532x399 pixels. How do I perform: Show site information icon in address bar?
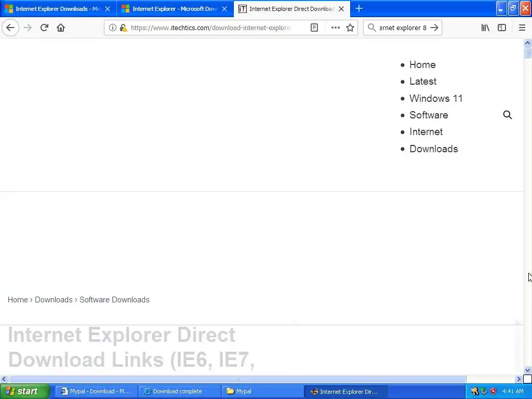point(113,28)
